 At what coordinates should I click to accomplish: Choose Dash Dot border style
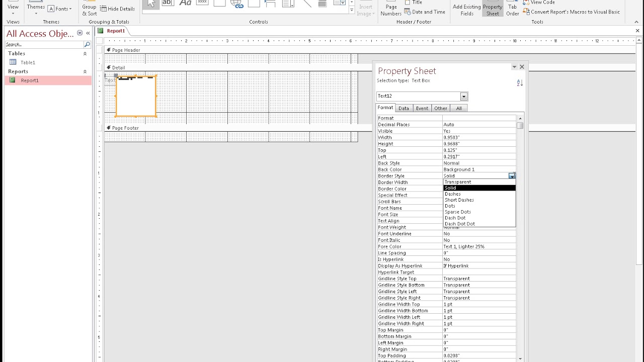479,218
